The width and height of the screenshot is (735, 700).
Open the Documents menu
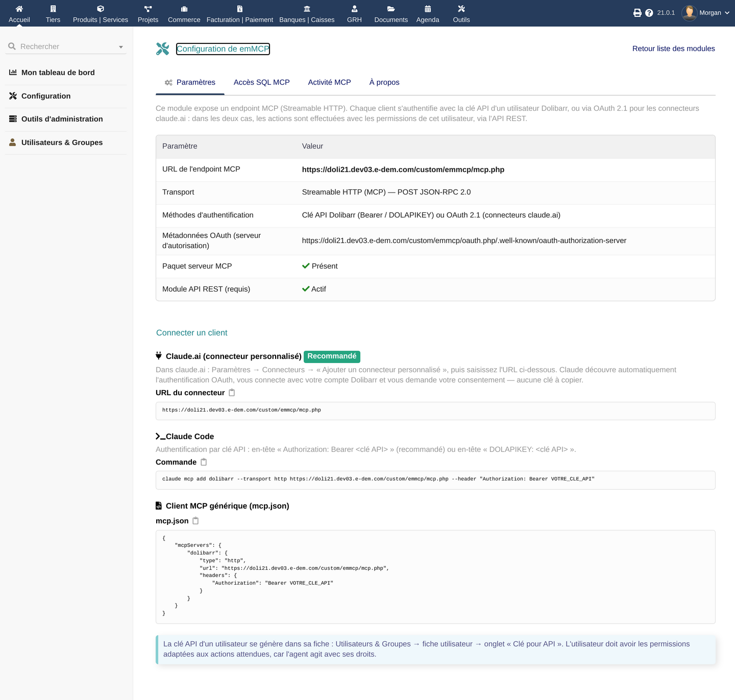[x=391, y=14]
